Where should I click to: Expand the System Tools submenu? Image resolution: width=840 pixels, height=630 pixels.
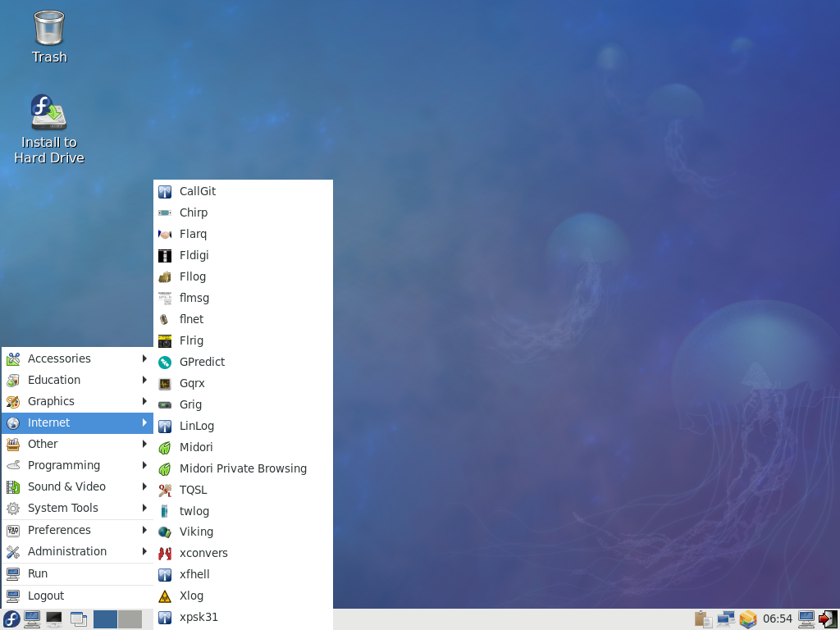click(x=78, y=508)
